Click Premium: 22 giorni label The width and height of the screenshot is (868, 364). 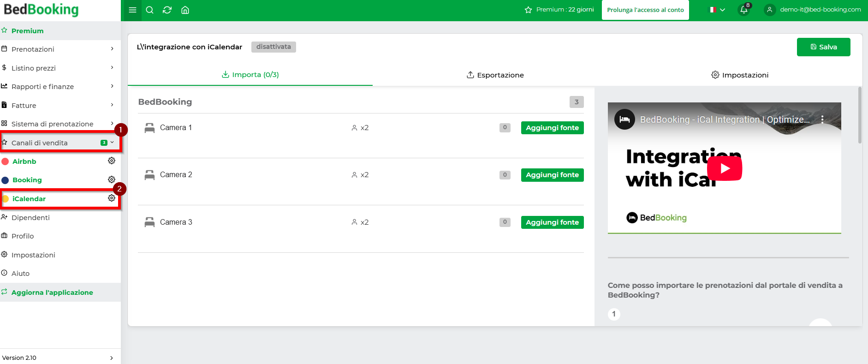pyautogui.click(x=565, y=10)
